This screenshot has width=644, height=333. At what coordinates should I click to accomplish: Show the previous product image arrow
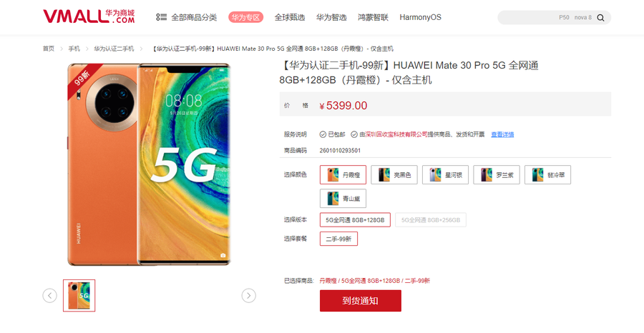point(49,295)
